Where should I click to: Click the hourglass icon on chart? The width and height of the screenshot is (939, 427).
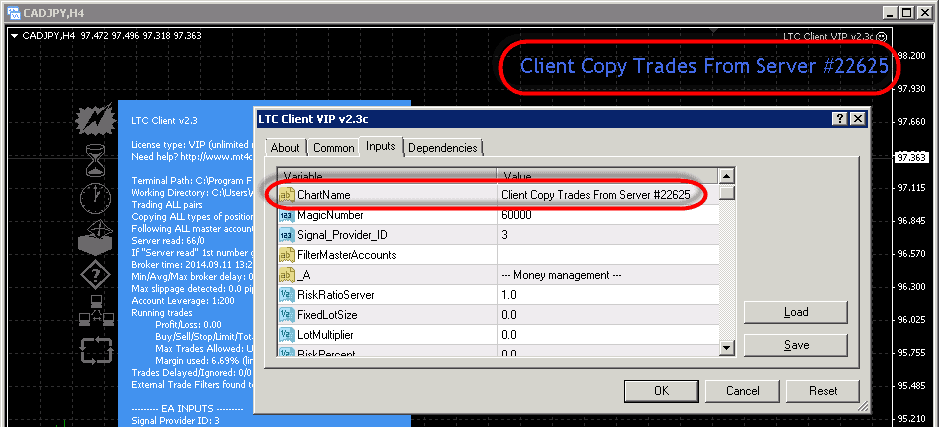(95, 159)
